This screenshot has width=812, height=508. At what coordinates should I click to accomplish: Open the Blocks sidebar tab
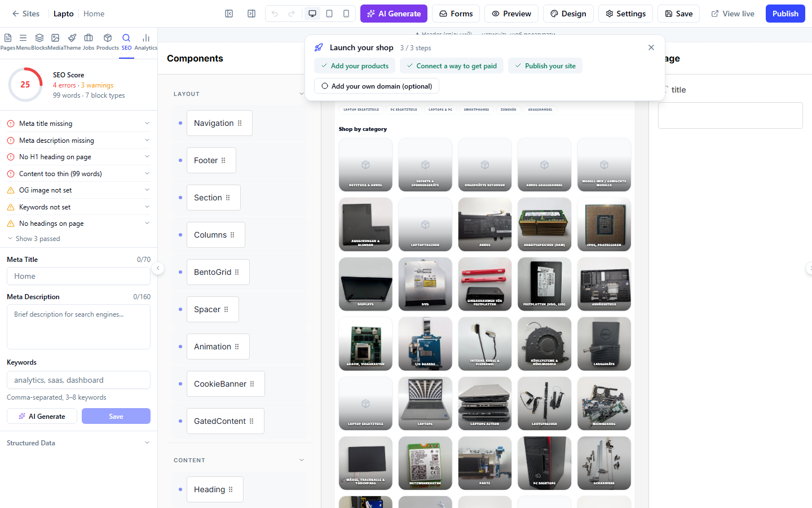[x=39, y=42]
